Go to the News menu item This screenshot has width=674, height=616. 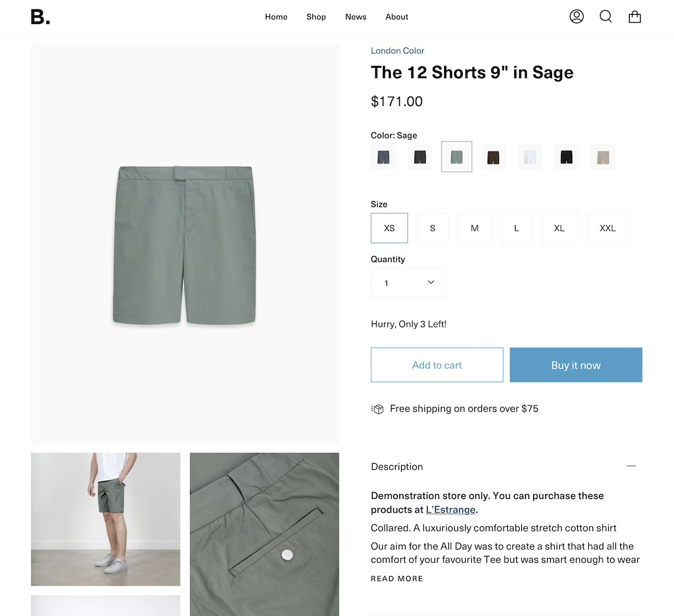click(356, 17)
